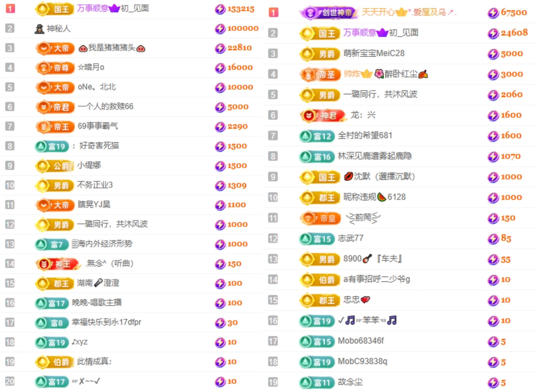The image size is (536, 392).
Task: Click the row of Mobo68346f
Action: (x=361, y=341)
